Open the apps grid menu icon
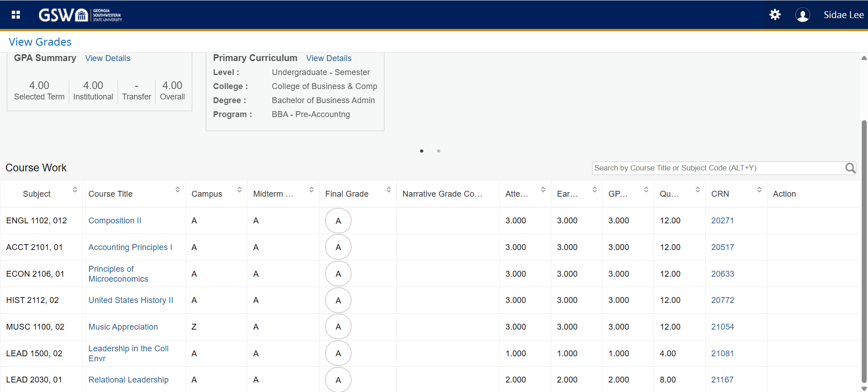The height and width of the screenshot is (392, 868). click(16, 15)
